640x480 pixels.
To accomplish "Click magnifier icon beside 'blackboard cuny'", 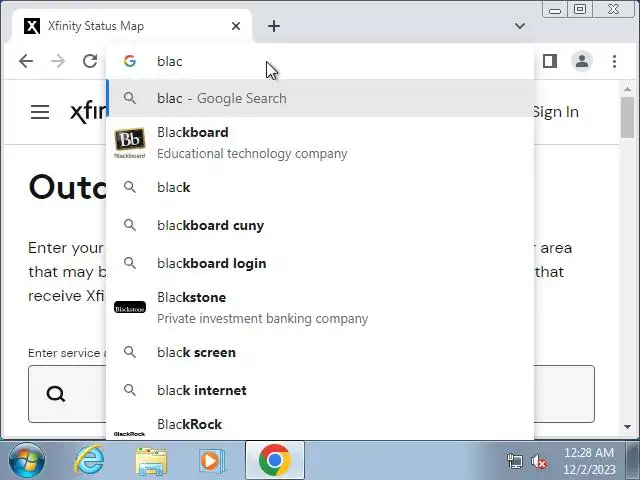I will [x=130, y=225].
